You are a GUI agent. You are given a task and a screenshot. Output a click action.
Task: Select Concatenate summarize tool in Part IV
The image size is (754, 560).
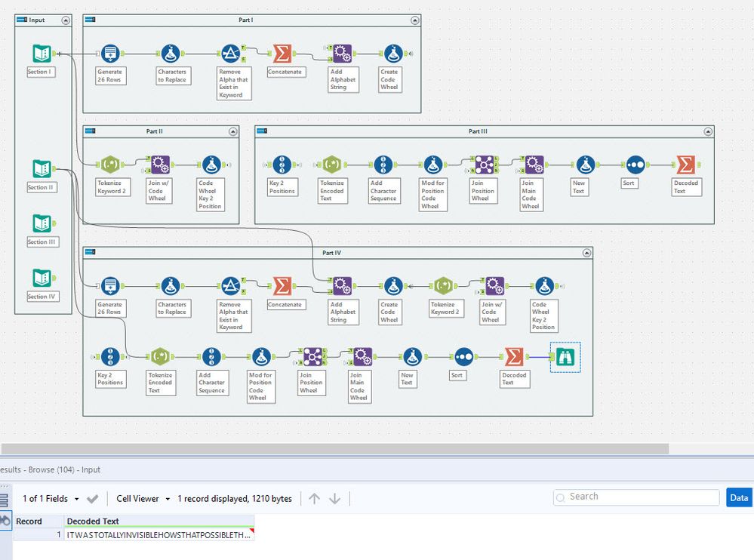click(x=282, y=286)
